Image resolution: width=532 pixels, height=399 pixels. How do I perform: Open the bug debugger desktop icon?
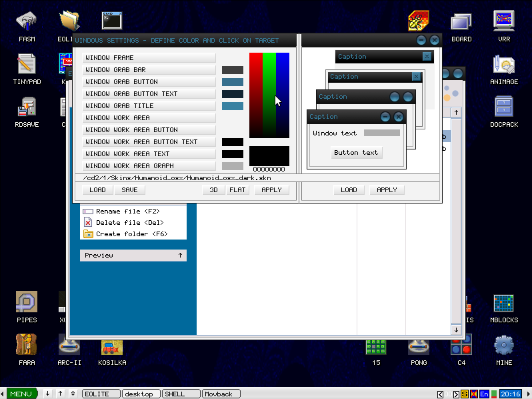coord(419,21)
